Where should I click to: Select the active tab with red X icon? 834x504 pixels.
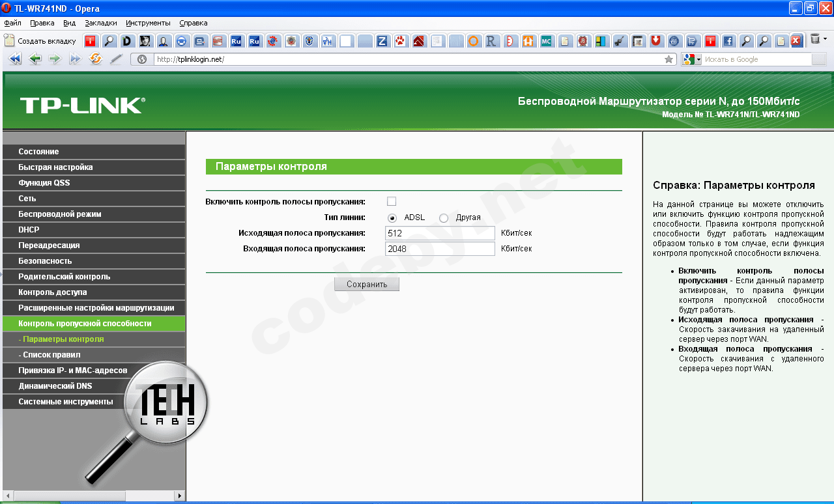coord(796,41)
